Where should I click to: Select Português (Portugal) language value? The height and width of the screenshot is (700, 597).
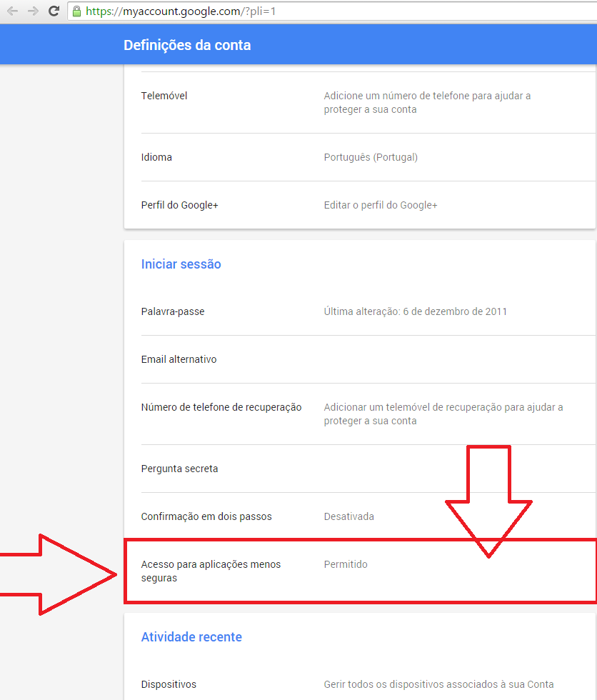[x=371, y=157]
